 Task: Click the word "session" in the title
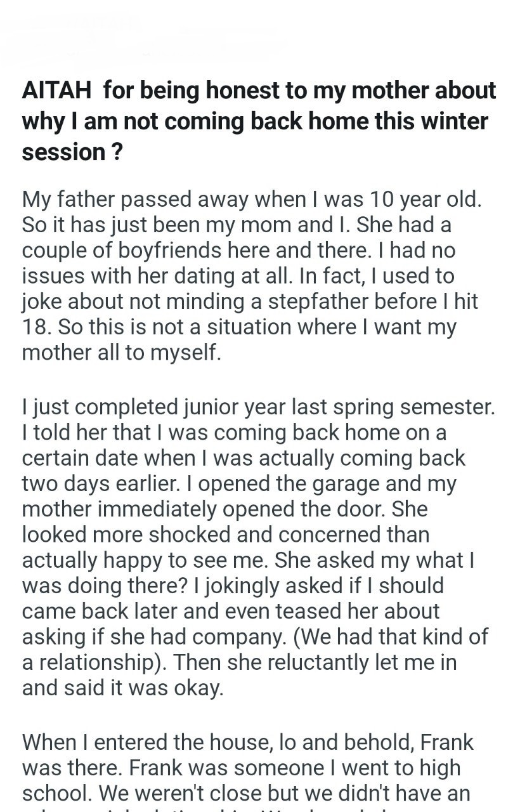point(64,152)
